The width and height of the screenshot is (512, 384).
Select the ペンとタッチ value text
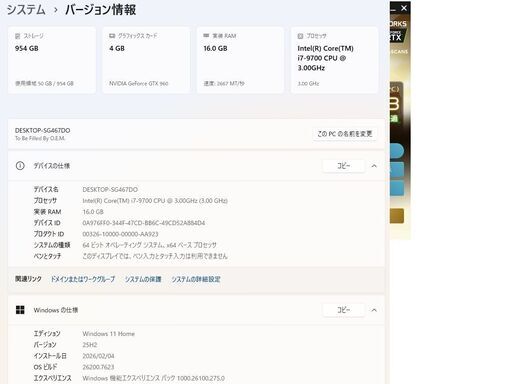[155, 256]
